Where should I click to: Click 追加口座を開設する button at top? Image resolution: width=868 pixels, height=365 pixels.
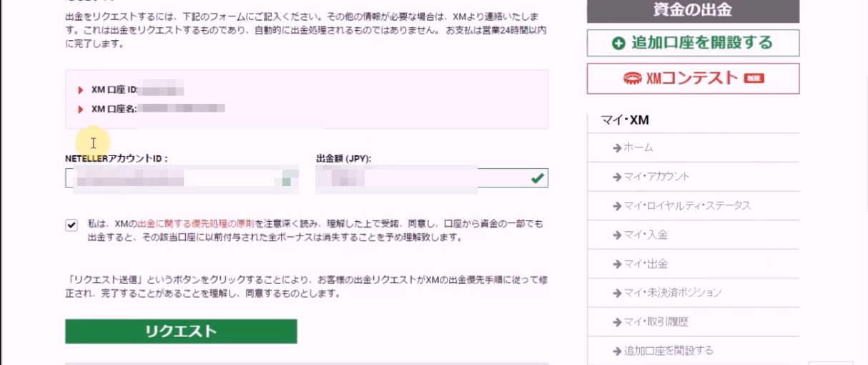[693, 43]
